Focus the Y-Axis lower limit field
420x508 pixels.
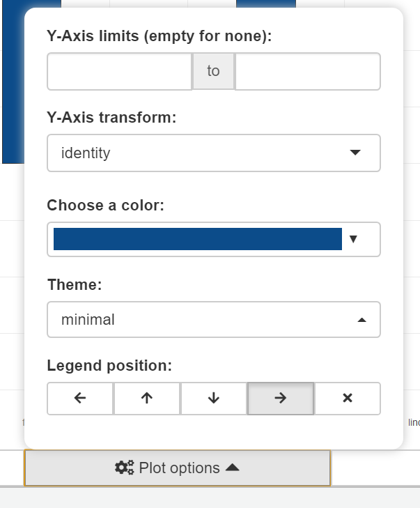point(119,71)
